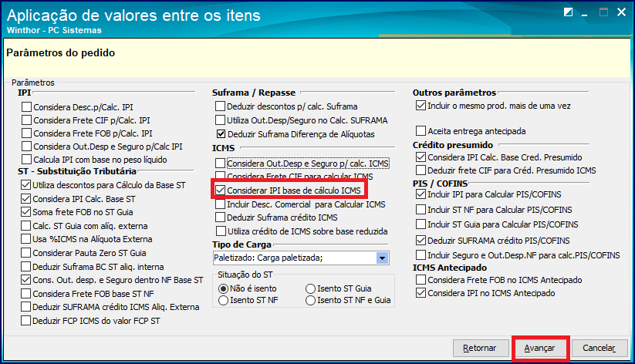Enable Deduzir Suframa BC ST aliq. interna
The height and width of the screenshot is (364, 635).
(x=26, y=266)
